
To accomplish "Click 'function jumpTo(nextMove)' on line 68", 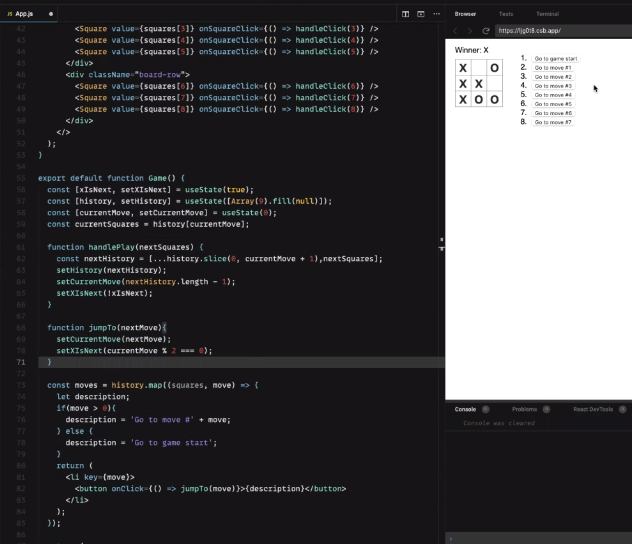I will 107,328.
